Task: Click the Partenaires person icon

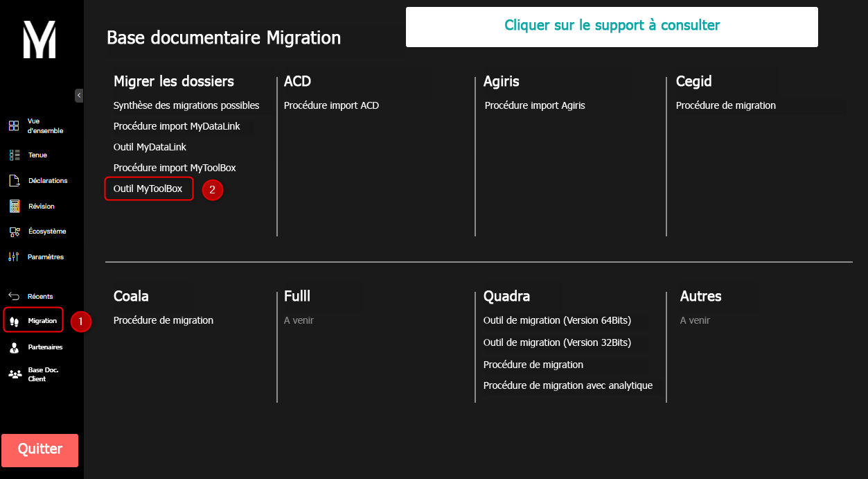Action: pos(14,347)
